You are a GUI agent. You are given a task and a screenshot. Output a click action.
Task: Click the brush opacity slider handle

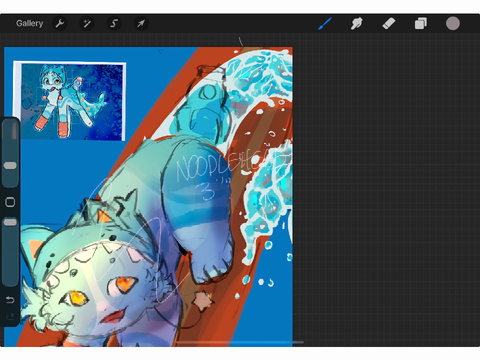point(10,222)
